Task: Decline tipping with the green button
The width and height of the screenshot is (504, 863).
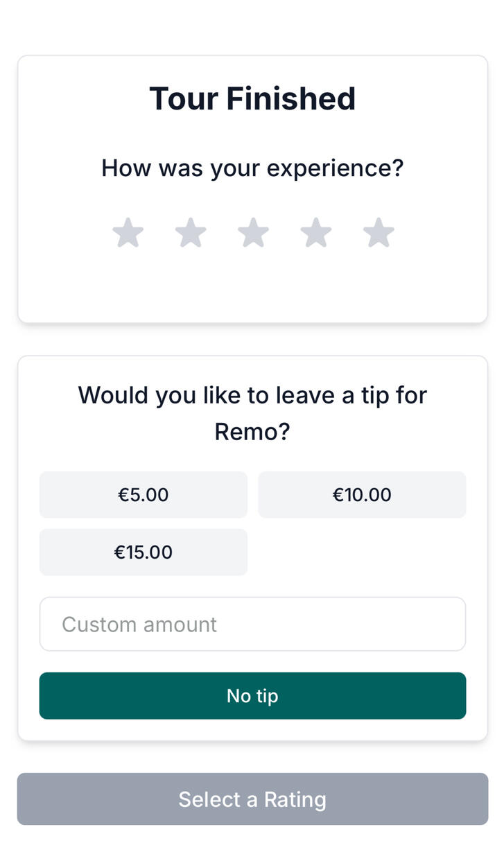Action: pyautogui.click(x=252, y=696)
